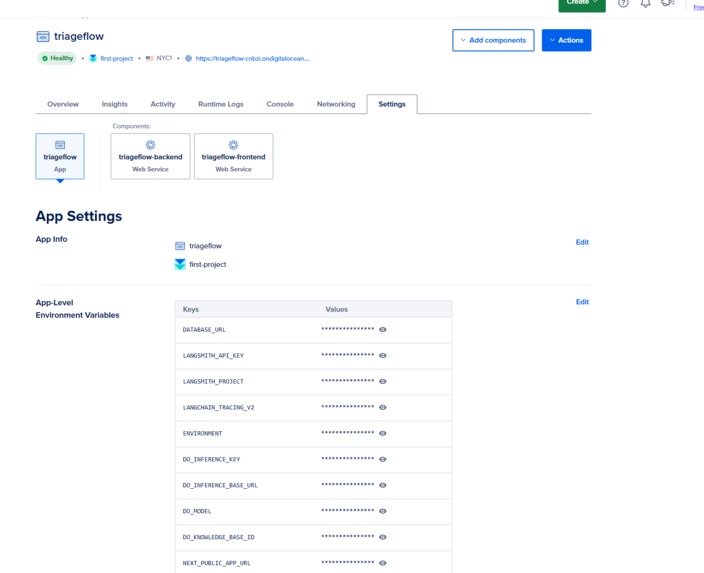This screenshot has height=573, width=704.
Task: Reveal the DO_KNOWLEDGE_BASE_ID value
Action: [x=383, y=537]
